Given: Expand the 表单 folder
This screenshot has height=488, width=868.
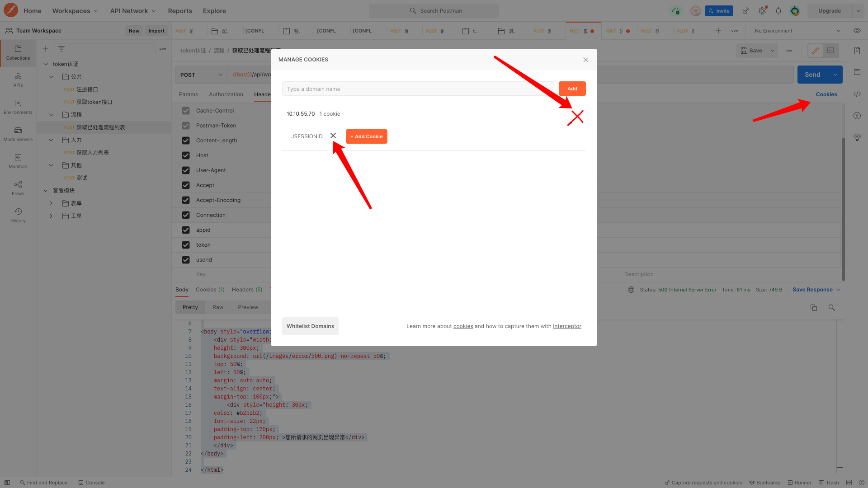Looking at the screenshot, I should (51, 203).
